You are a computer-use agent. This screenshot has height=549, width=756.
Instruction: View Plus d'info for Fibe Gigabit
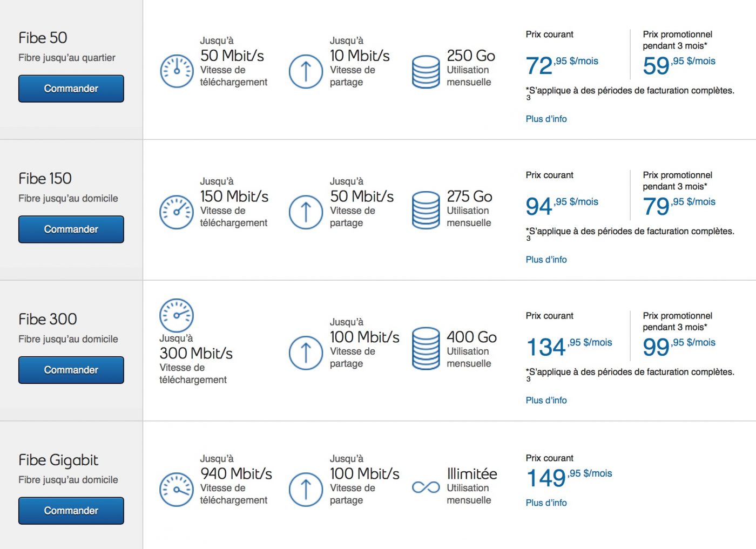(546, 503)
